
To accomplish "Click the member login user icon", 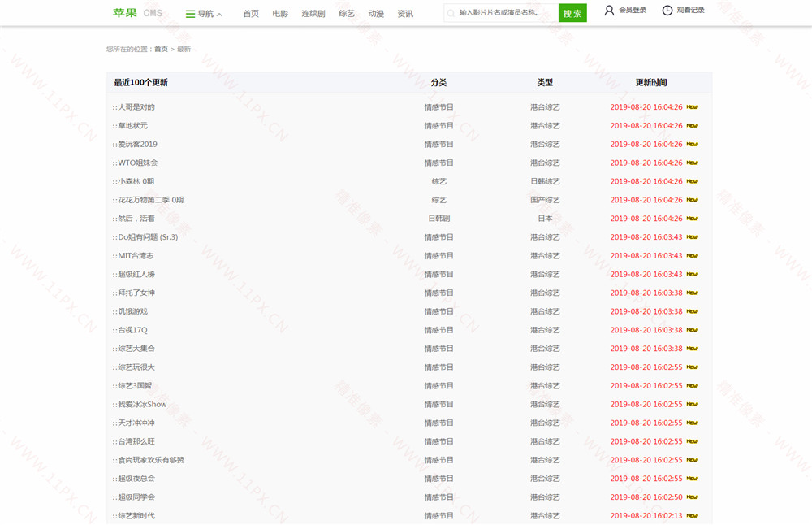I will pos(609,11).
